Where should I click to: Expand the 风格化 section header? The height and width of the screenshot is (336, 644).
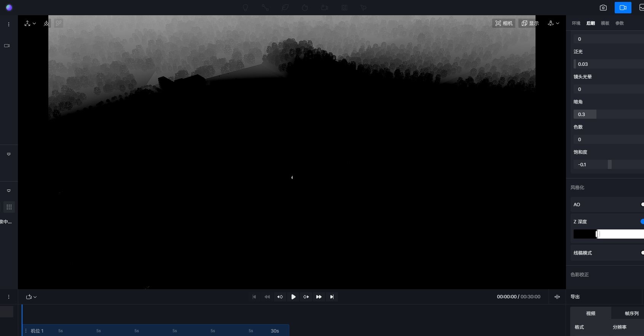pyautogui.click(x=577, y=187)
